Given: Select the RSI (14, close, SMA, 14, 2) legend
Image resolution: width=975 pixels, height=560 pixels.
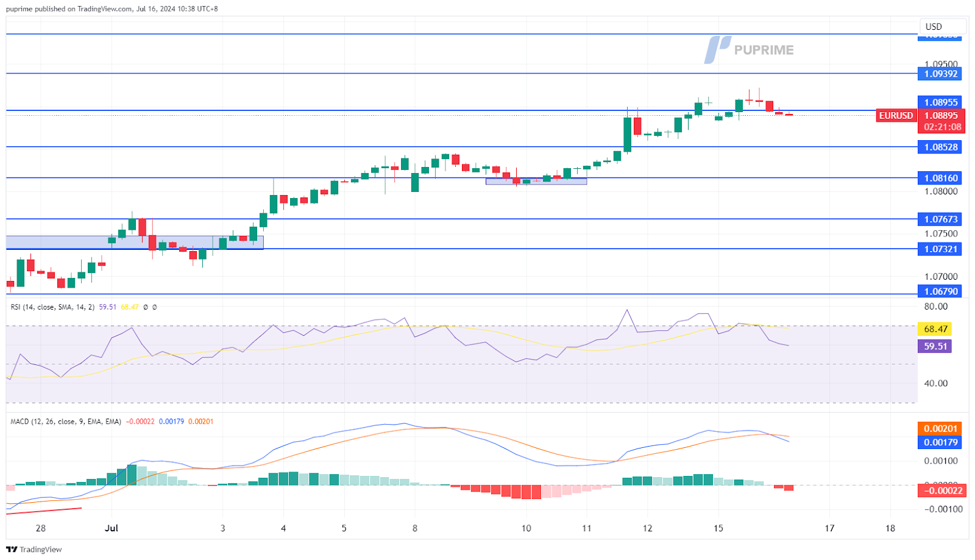Looking at the screenshot, I should 52,307.
